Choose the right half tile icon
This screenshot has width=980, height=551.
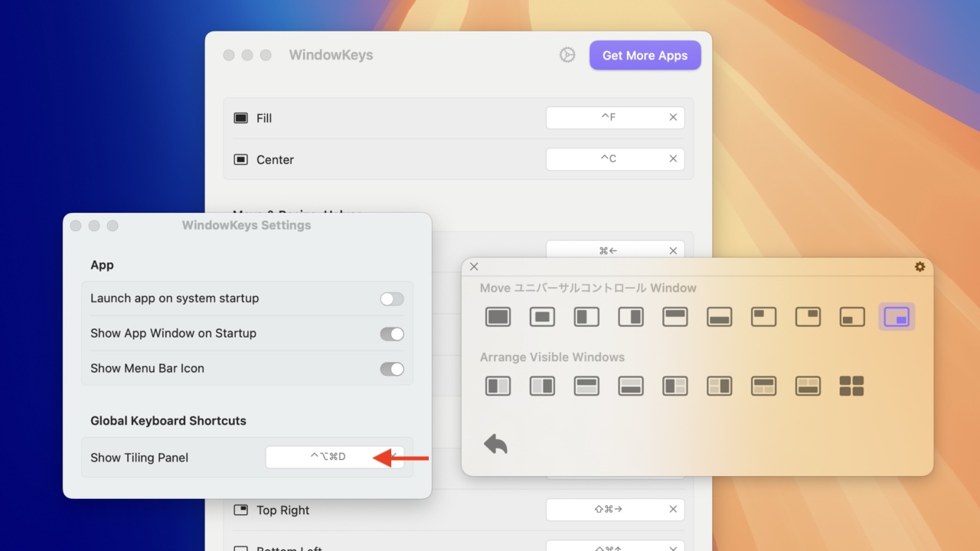point(631,317)
